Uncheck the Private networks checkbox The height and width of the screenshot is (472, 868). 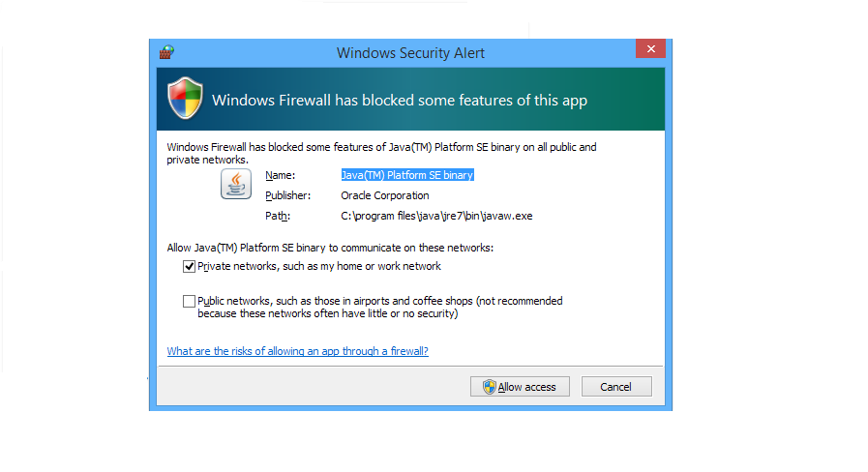pyautogui.click(x=189, y=267)
